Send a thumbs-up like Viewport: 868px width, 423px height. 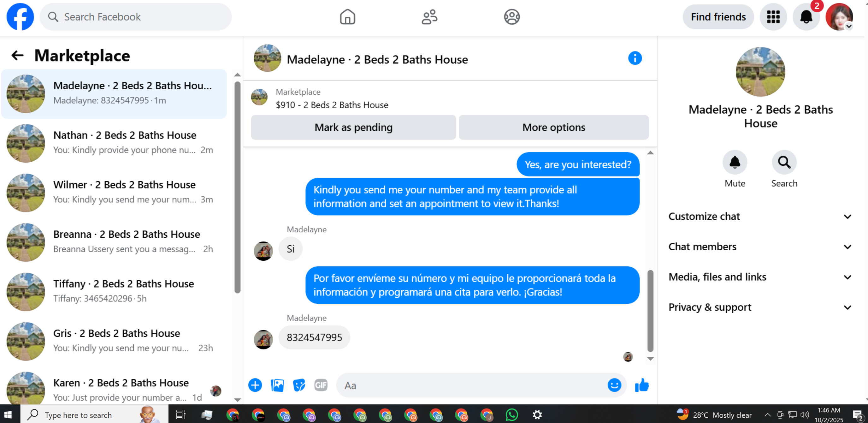(x=641, y=385)
